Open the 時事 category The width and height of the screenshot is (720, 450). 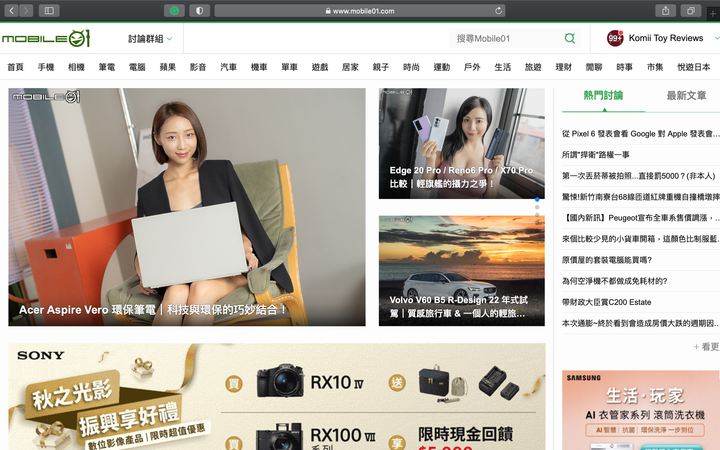click(624, 67)
